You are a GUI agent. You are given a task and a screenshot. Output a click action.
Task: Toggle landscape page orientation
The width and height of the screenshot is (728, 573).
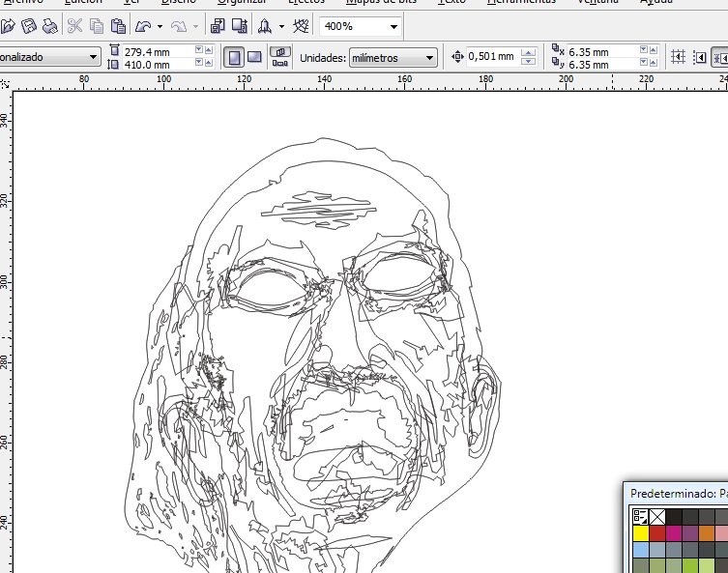coord(254,57)
